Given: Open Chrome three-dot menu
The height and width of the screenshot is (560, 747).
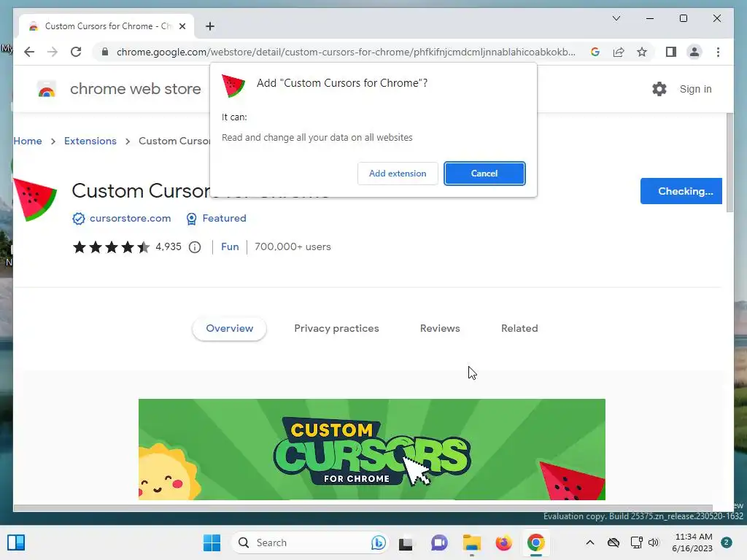Looking at the screenshot, I should click(718, 52).
